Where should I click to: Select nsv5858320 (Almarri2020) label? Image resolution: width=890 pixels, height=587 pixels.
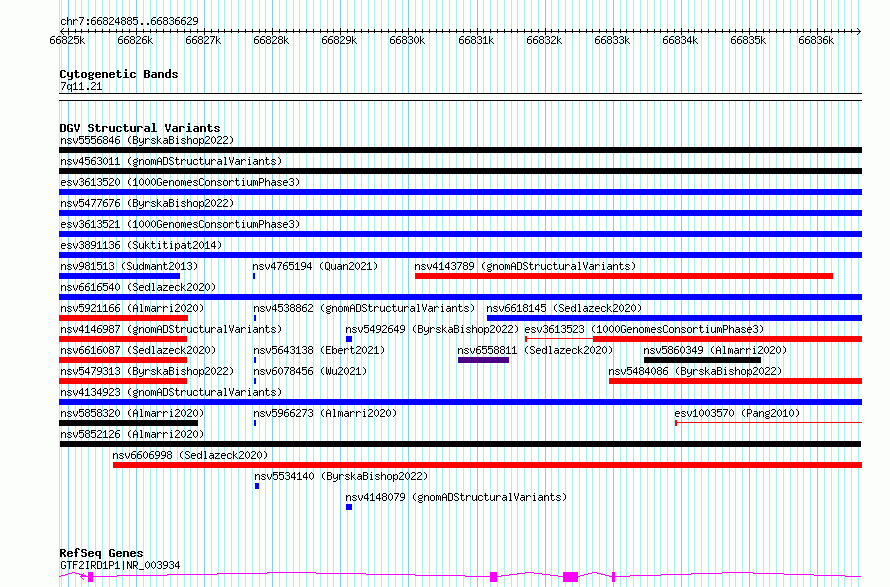coord(132,413)
